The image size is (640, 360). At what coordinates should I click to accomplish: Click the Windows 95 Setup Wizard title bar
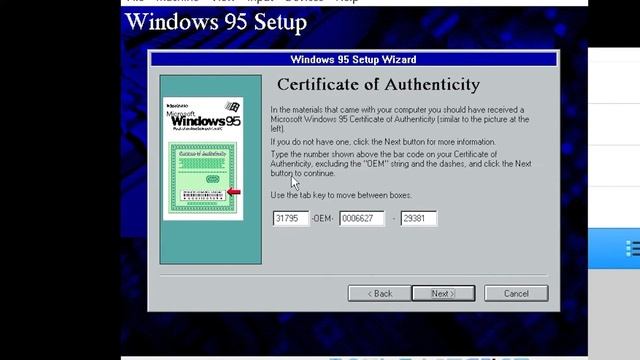[353, 60]
